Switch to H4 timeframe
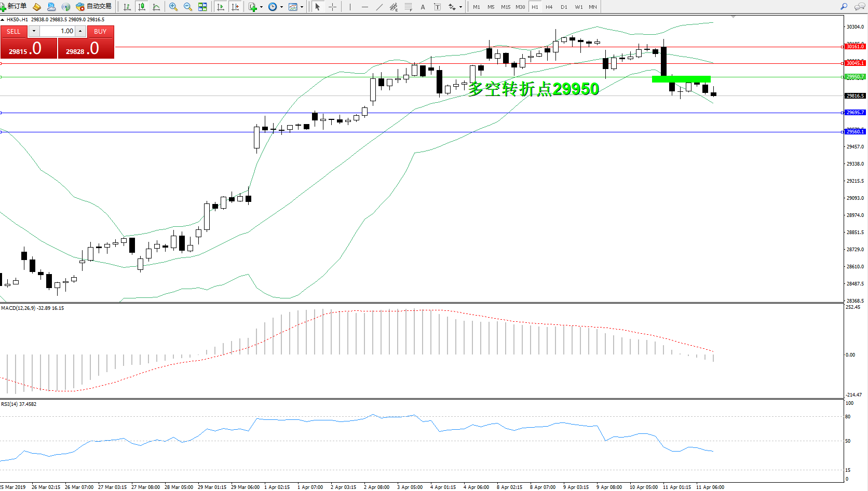 (549, 7)
